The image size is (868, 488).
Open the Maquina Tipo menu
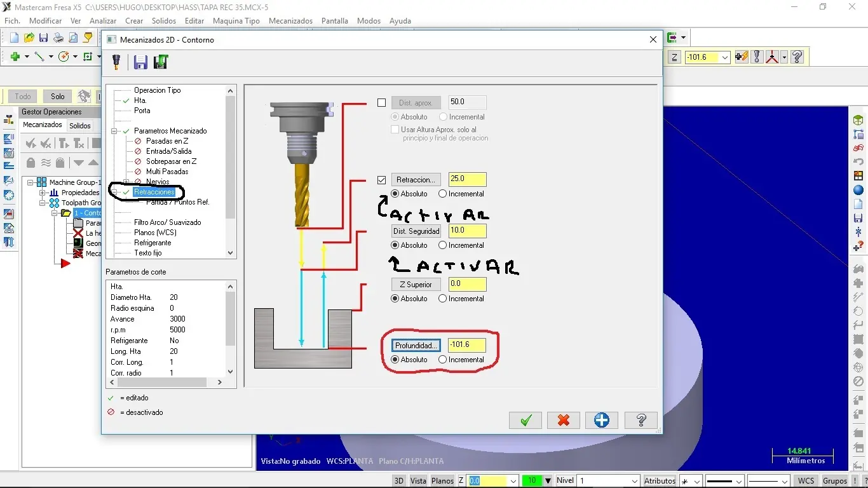(x=236, y=21)
